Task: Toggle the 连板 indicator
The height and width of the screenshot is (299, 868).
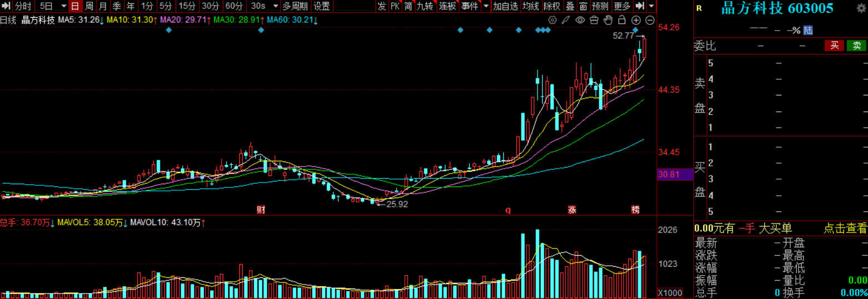Action: pyautogui.click(x=448, y=6)
